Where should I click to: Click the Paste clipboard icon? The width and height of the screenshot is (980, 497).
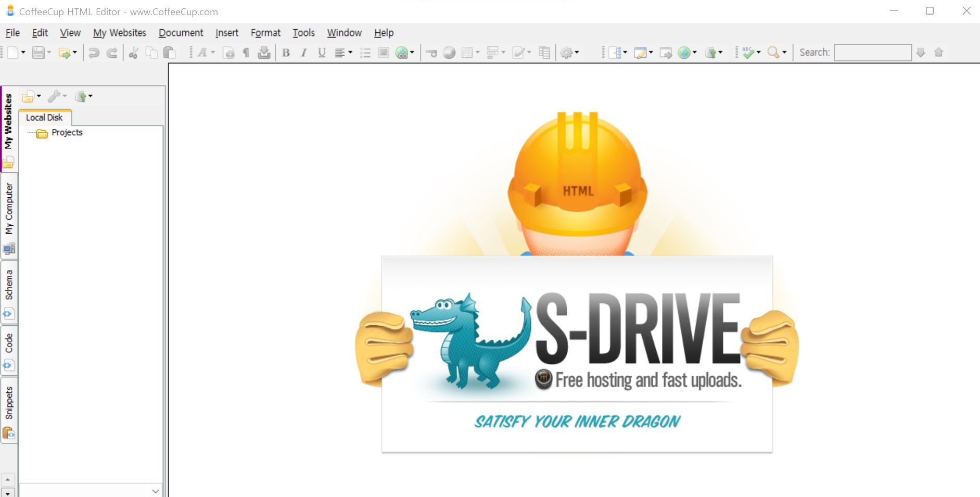[x=169, y=53]
